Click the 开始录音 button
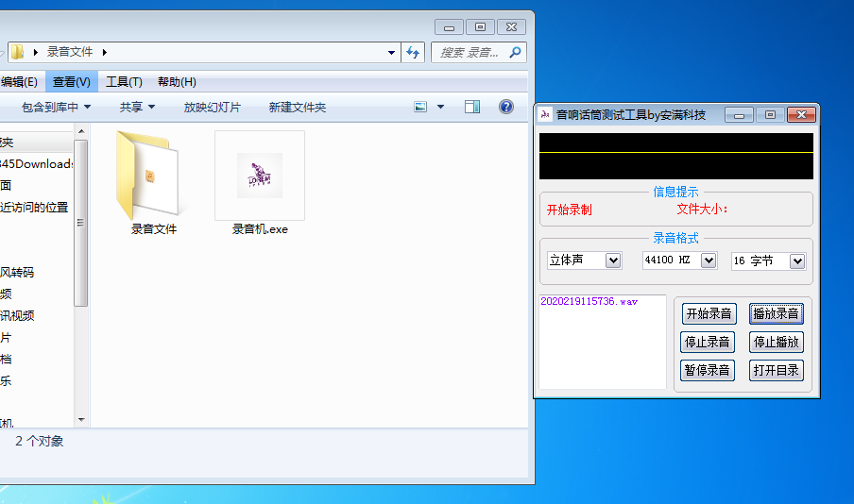This screenshot has height=504, width=854. [x=709, y=314]
